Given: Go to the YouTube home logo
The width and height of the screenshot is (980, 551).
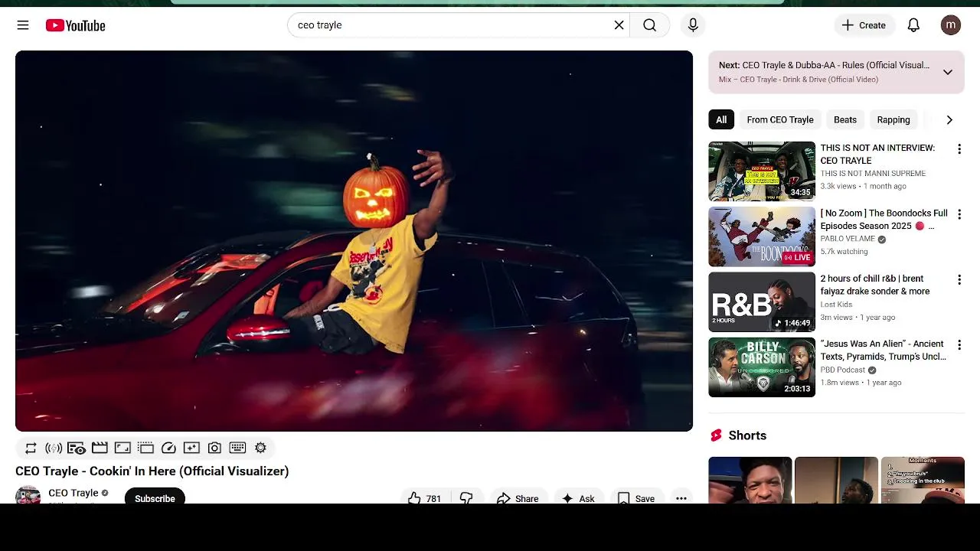Looking at the screenshot, I should [75, 25].
